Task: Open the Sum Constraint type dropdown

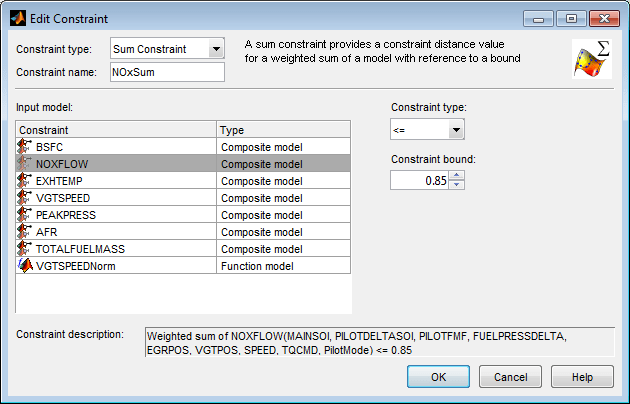Action: point(216,49)
